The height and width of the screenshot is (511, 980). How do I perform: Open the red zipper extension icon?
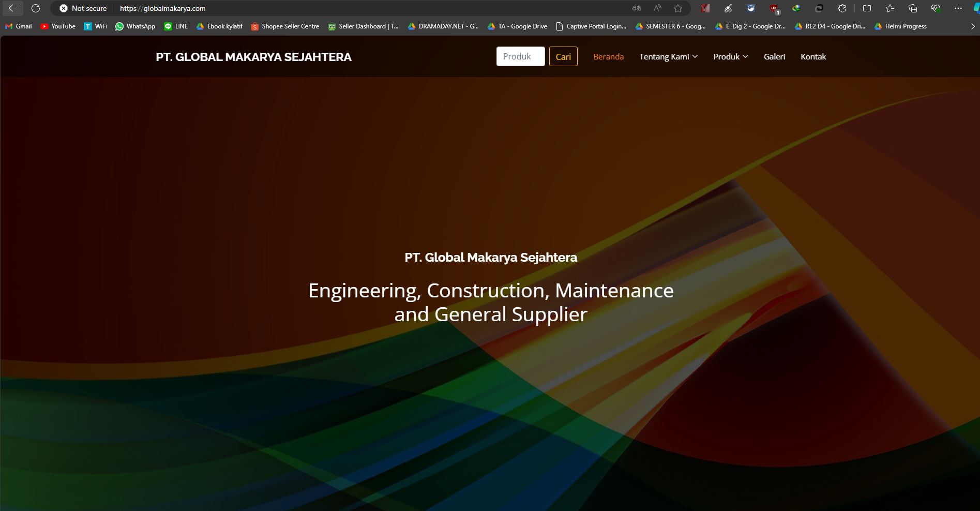coord(705,8)
